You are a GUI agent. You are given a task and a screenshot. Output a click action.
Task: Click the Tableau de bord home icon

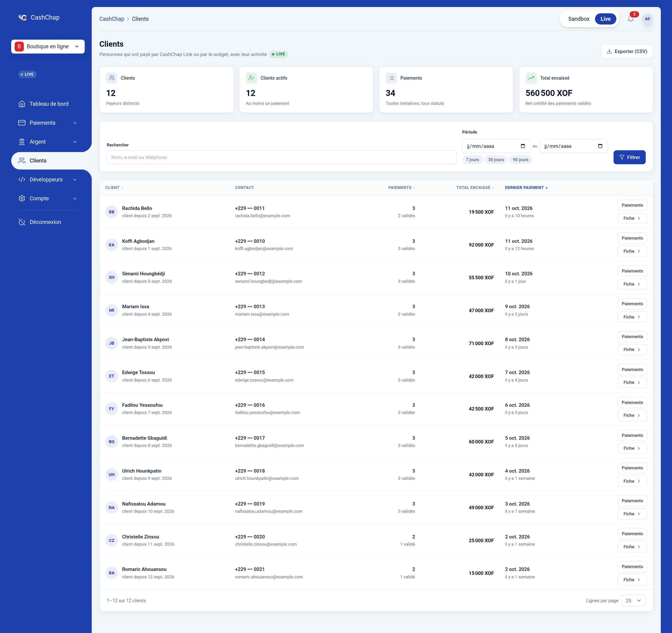pos(22,104)
